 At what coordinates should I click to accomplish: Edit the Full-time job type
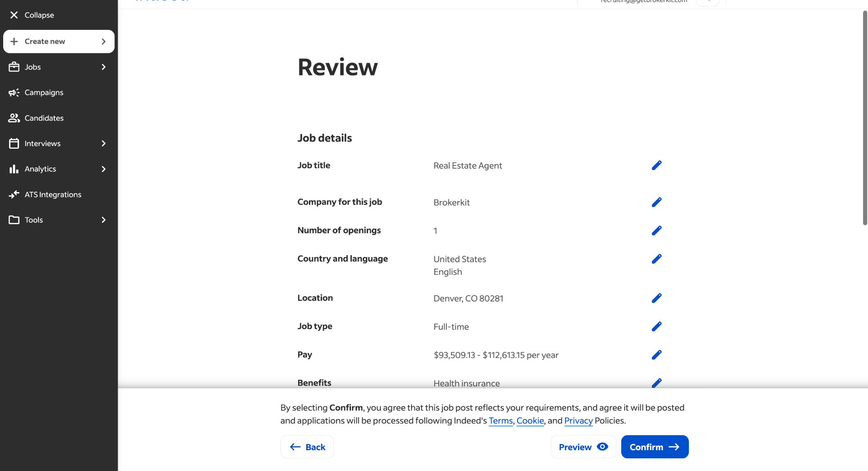tap(657, 326)
